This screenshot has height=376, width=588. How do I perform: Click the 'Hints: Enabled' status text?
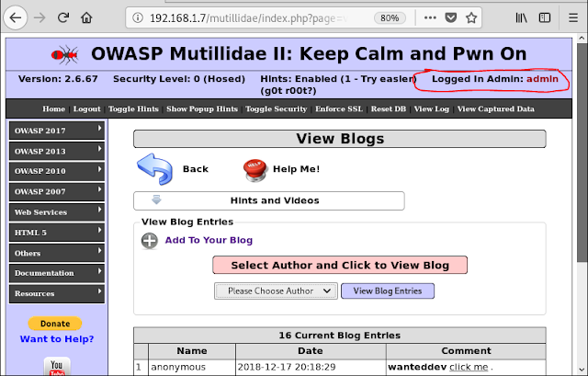(x=338, y=85)
